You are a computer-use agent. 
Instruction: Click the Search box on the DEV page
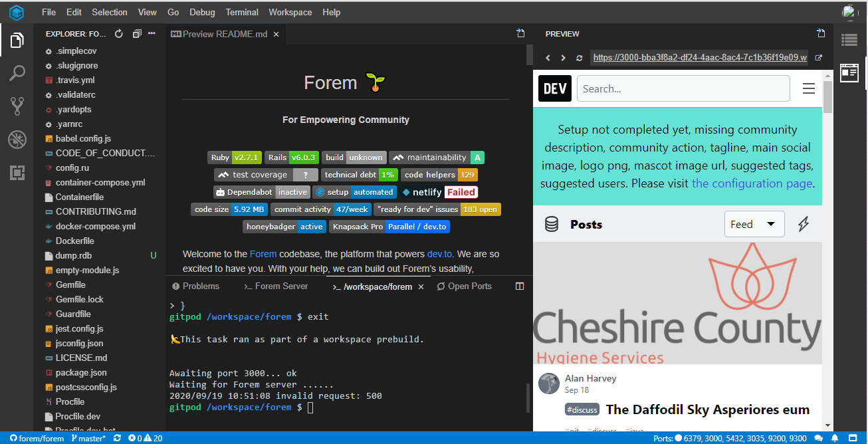tap(683, 88)
